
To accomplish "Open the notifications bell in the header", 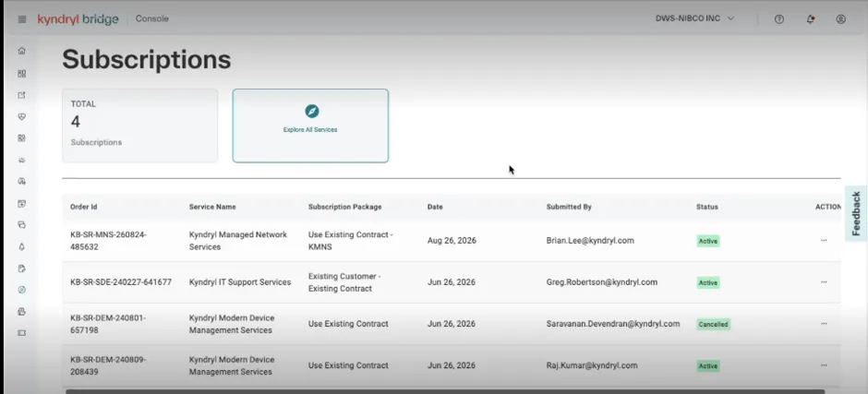I will point(811,19).
